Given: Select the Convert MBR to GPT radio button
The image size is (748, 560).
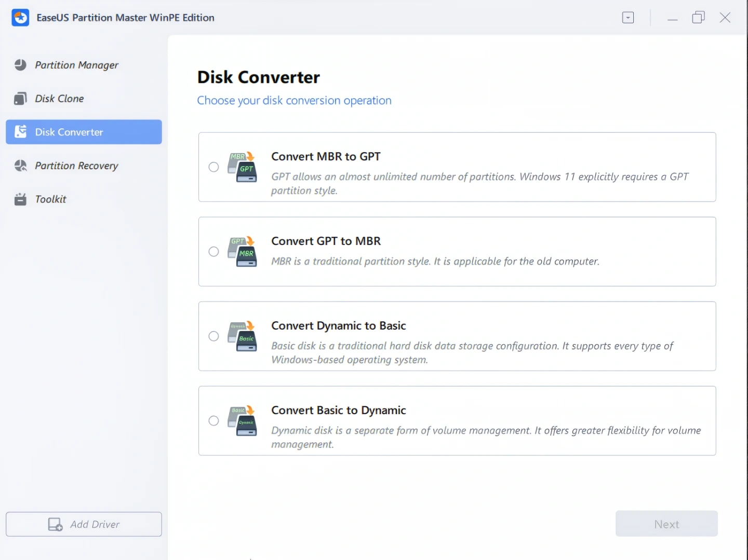Looking at the screenshot, I should pos(213,167).
